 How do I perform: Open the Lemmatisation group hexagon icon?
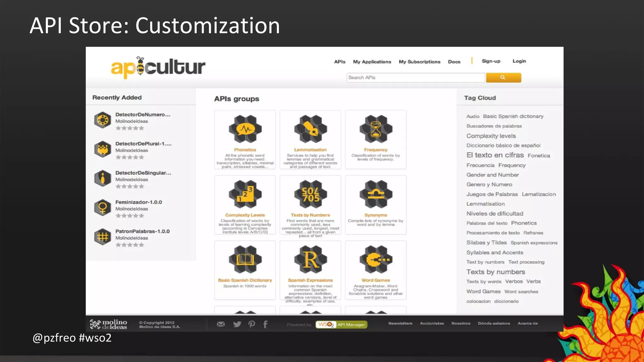[310, 129]
